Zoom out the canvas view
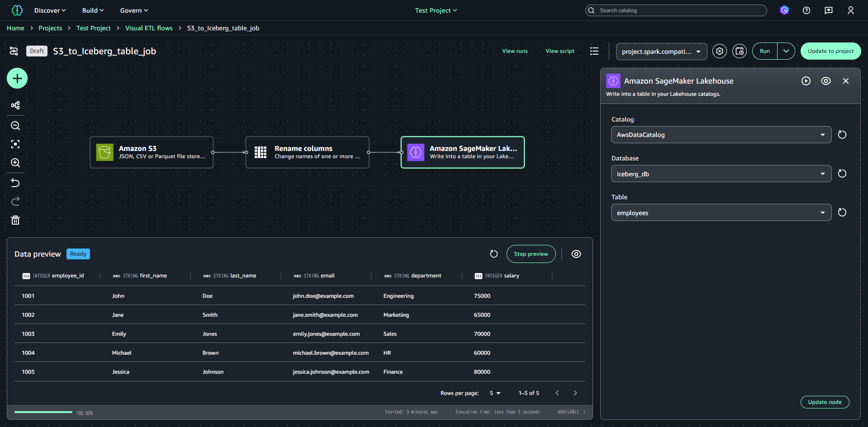Viewport: 868px width, 427px height. click(15, 126)
